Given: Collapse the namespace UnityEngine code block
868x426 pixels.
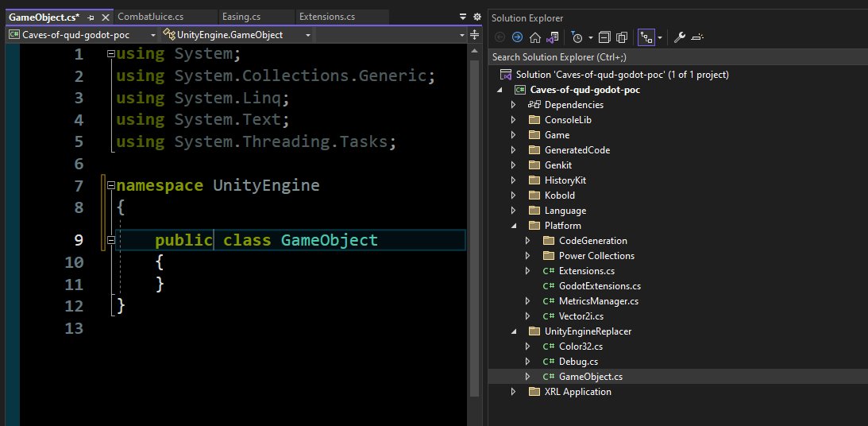Looking at the screenshot, I should 110,186.
